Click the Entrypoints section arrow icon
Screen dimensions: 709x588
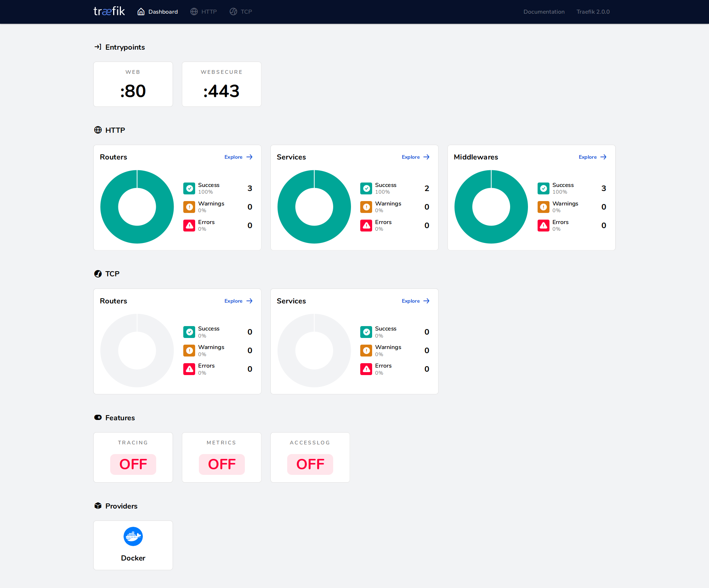coord(98,47)
